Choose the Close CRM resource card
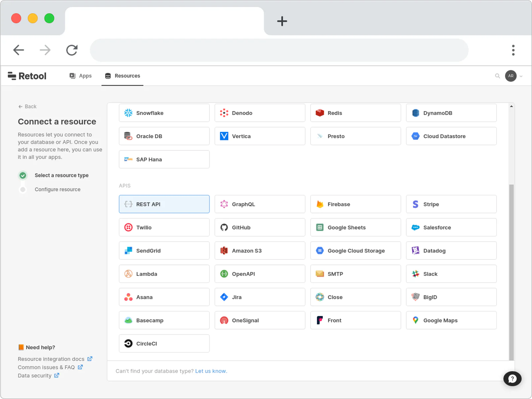This screenshot has width=532, height=399. 355,297
